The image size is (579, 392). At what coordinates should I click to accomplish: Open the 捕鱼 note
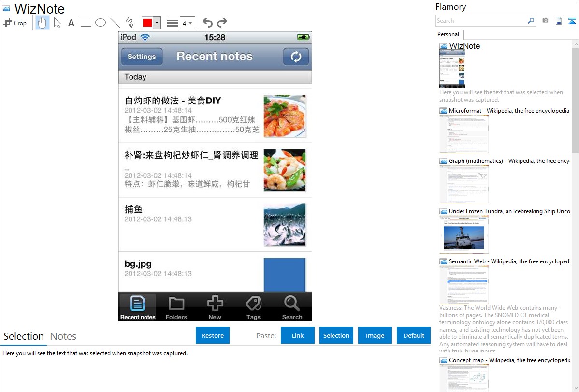point(215,225)
